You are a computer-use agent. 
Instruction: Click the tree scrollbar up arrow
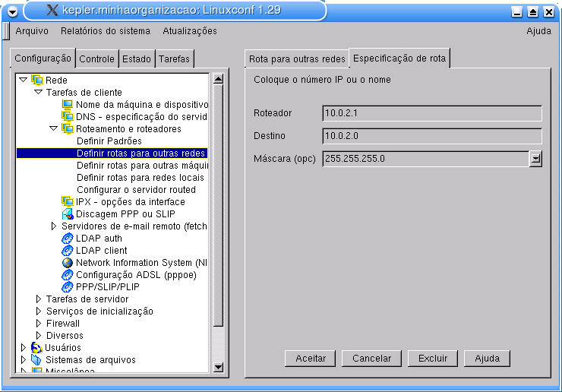click(x=218, y=78)
